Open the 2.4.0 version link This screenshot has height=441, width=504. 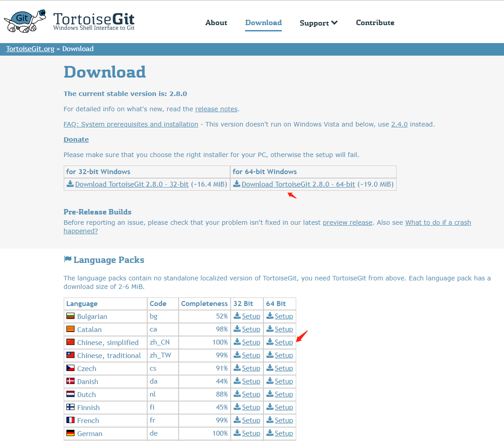399,124
